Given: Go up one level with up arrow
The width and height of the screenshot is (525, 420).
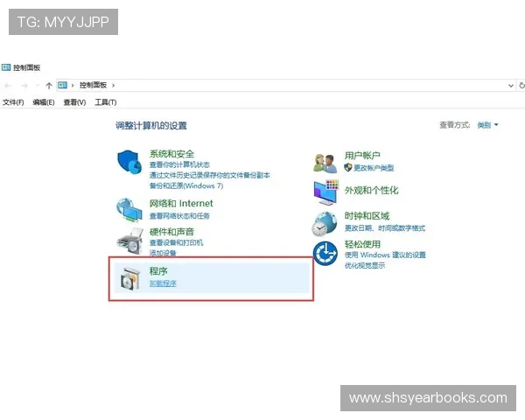Looking at the screenshot, I should coord(49,86).
